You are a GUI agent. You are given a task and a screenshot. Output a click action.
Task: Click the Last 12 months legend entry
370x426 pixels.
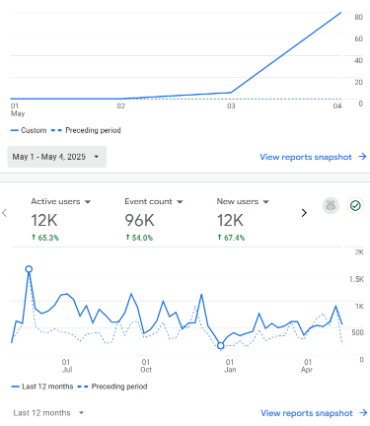coord(42,387)
